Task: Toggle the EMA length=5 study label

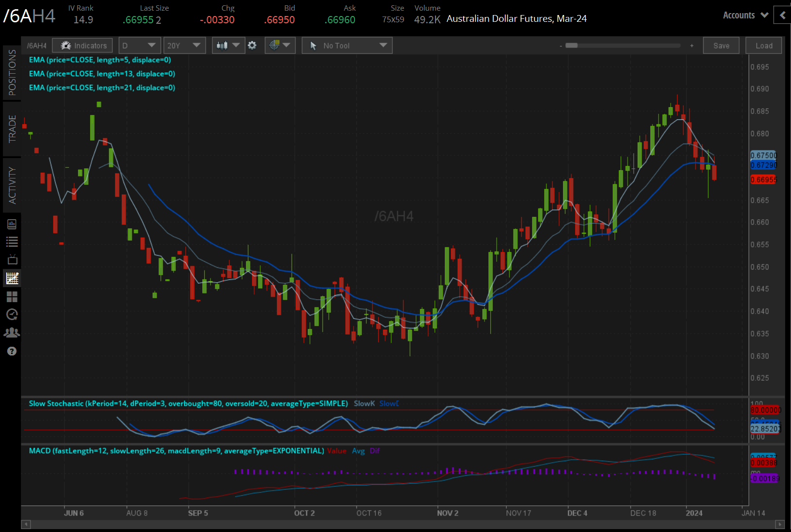Action: [x=100, y=60]
